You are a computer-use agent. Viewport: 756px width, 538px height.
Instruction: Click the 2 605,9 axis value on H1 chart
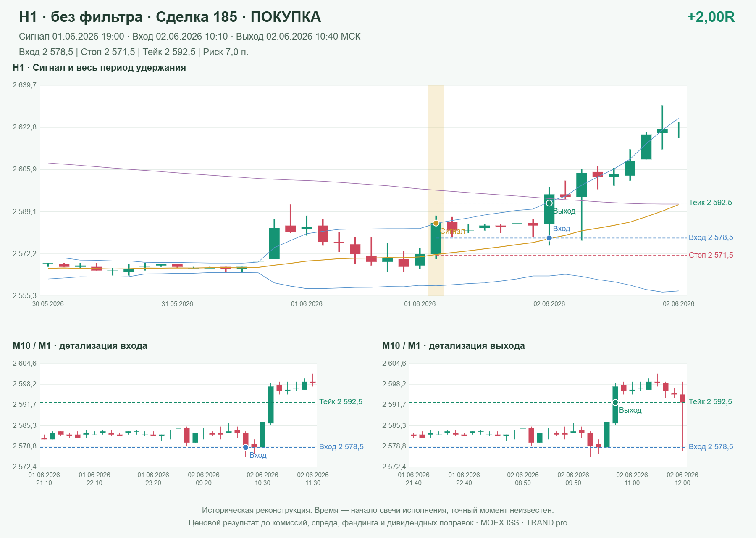click(x=24, y=169)
